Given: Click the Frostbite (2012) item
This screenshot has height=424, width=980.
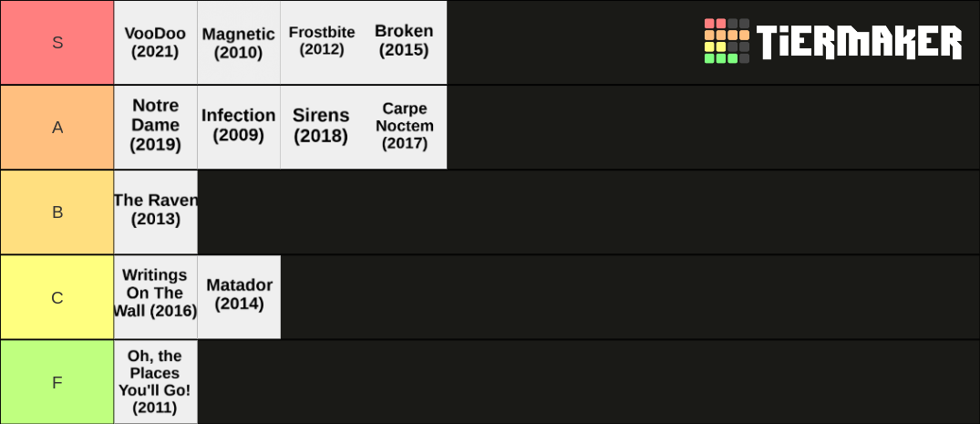Looking at the screenshot, I should [x=322, y=43].
